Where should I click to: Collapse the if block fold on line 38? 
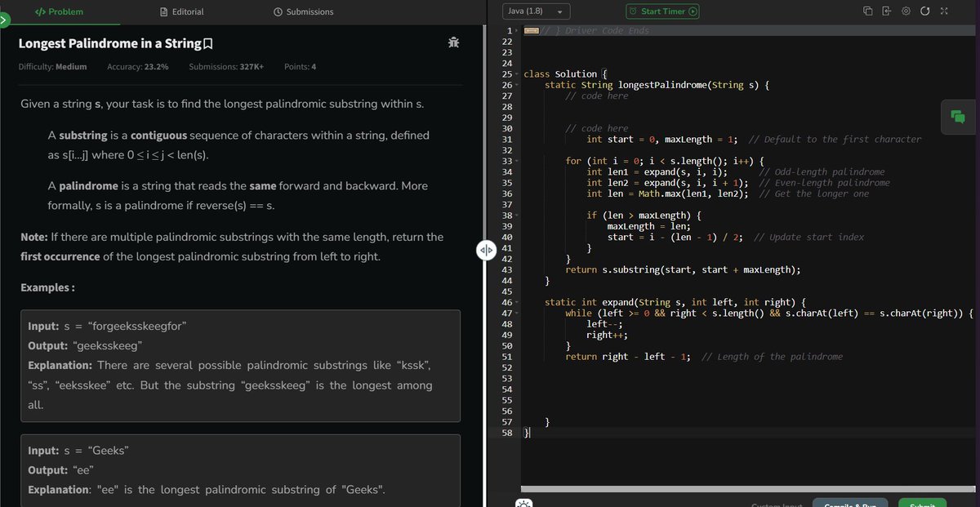[x=517, y=216]
